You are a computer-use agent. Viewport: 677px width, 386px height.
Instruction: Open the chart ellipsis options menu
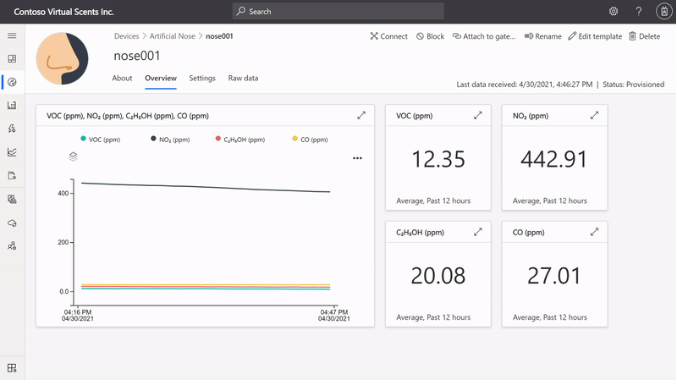(x=357, y=158)
